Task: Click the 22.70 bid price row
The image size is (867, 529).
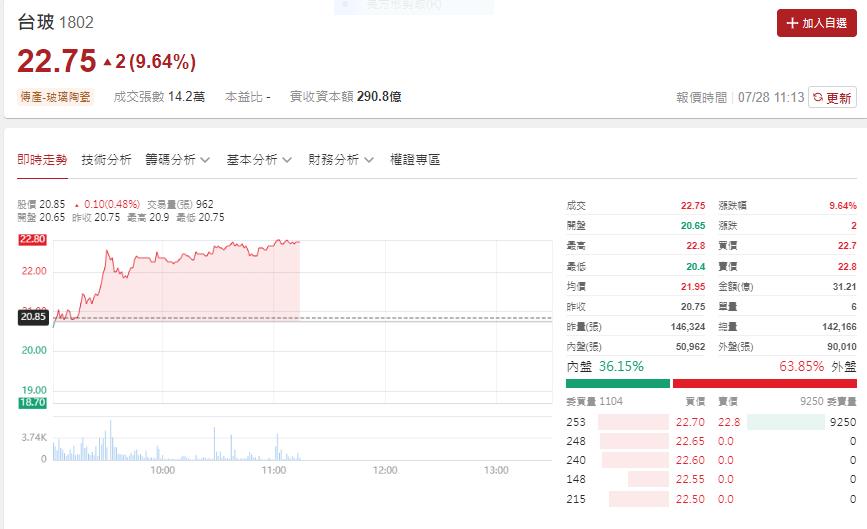Action: 635,422
